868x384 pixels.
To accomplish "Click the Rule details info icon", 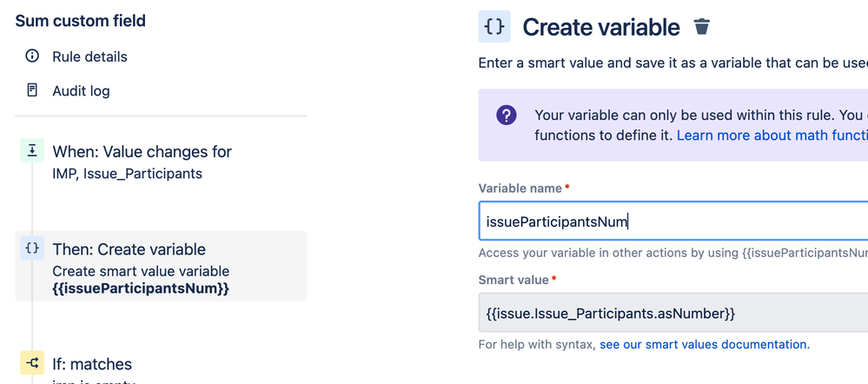I will pos(32,56).
